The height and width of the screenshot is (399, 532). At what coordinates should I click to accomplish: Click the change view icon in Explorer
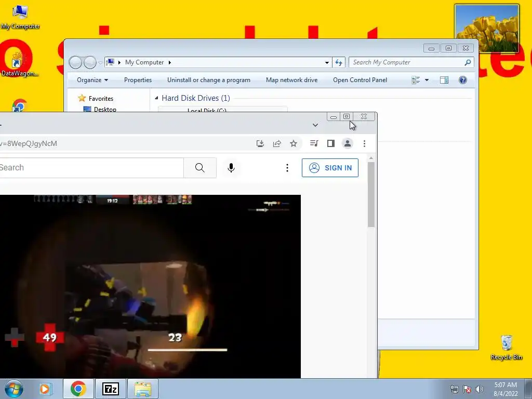point(416,80)
